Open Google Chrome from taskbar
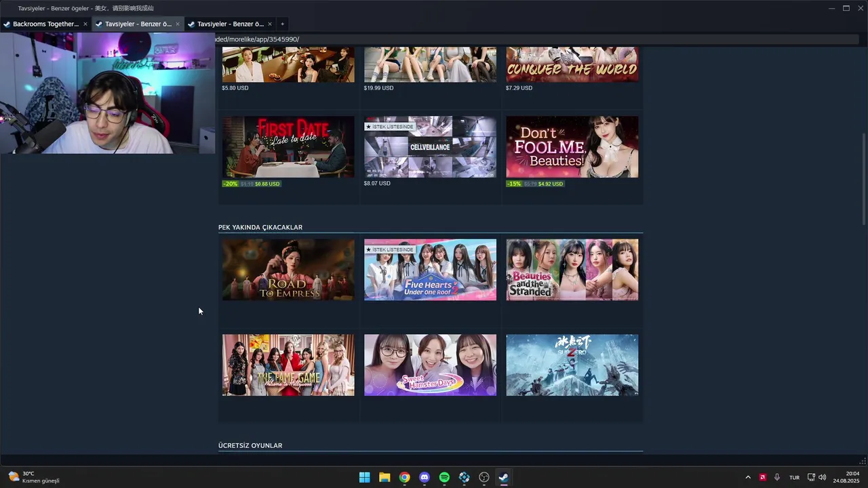 [404, 477]
